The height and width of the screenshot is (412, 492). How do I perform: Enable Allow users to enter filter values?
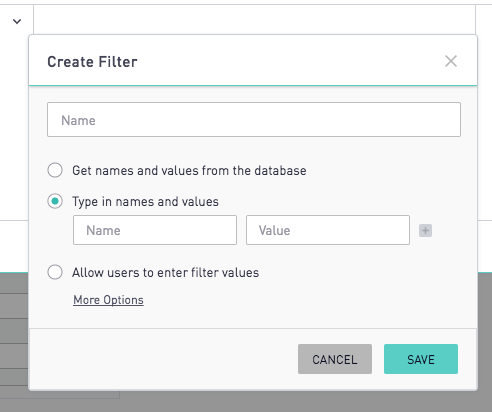point(55,272)
